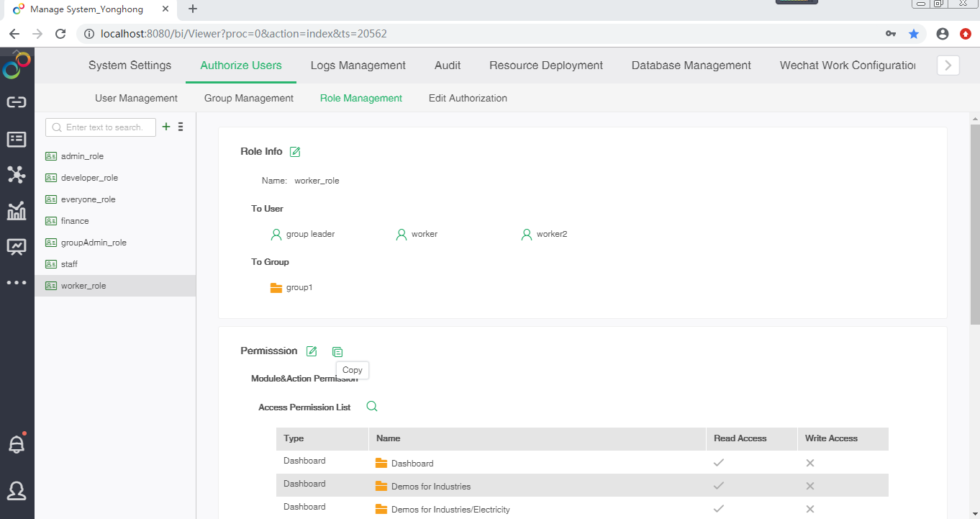980x519 pixels.
Task: Open the three-dot more sidebar icon
Action: (x=17, y=283)
